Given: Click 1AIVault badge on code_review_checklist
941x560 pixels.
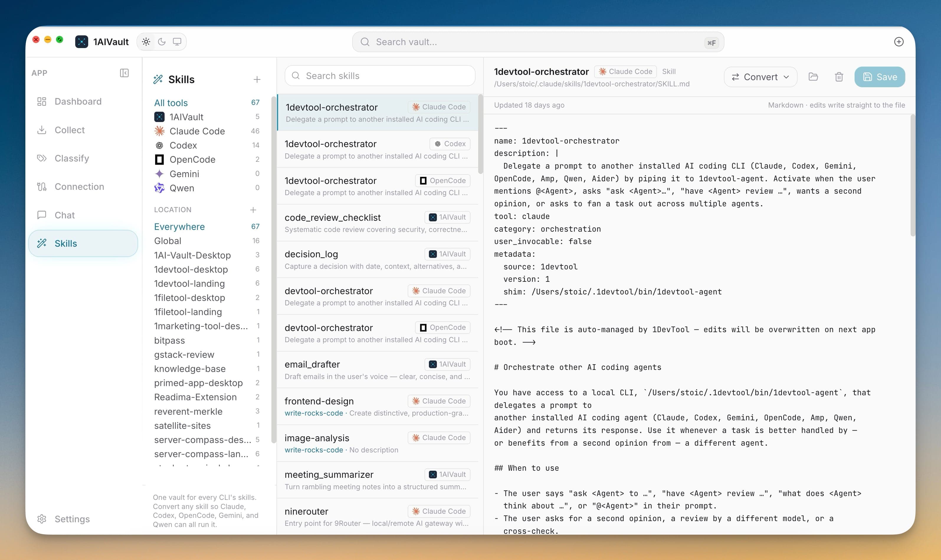Looking at the screenshot, I should 447,217.
